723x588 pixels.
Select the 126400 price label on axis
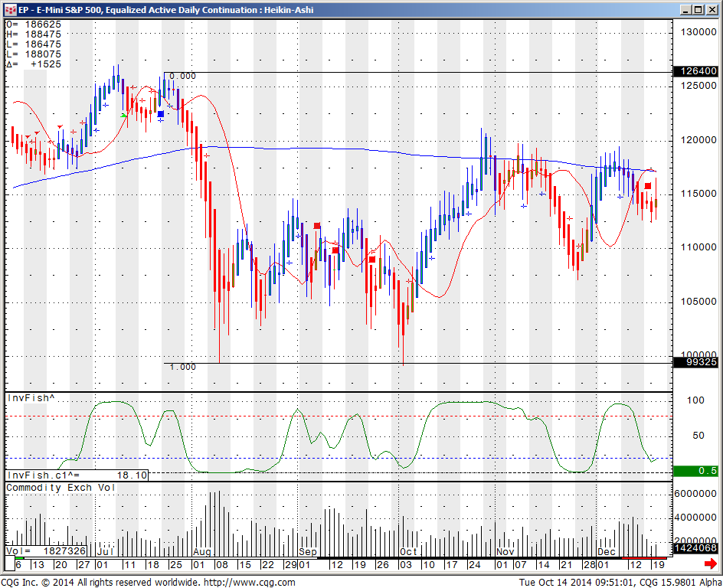[x=695, y=71]
